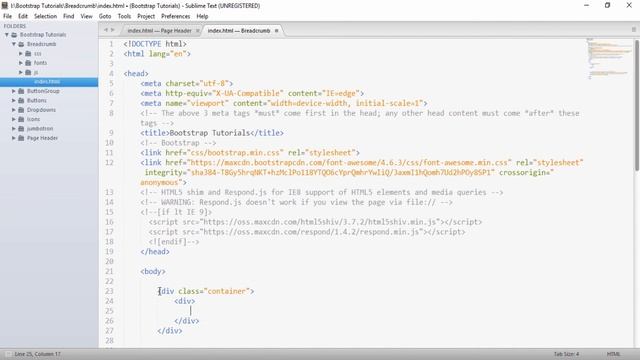This screenshot has height=360, width=640.
Task: Open the Goto menu
Action: coord(105,16)
